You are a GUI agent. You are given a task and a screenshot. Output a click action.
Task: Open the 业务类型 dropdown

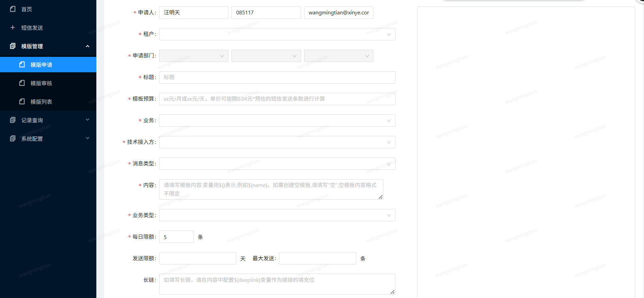(277, 215)
